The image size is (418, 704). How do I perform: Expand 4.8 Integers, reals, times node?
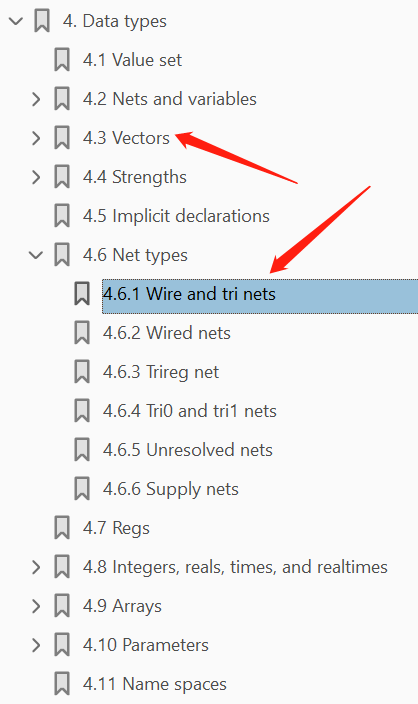coord(36,567)
